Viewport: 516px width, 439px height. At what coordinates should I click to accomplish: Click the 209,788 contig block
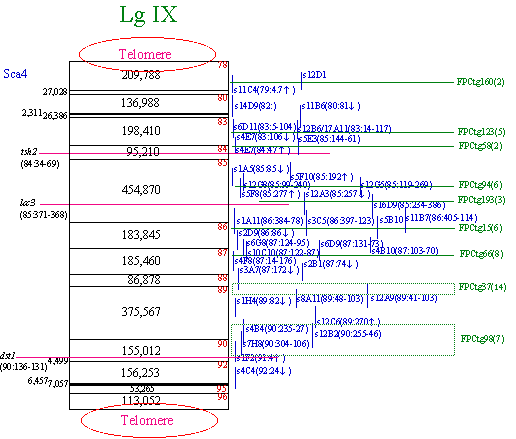tap(149, 76)
